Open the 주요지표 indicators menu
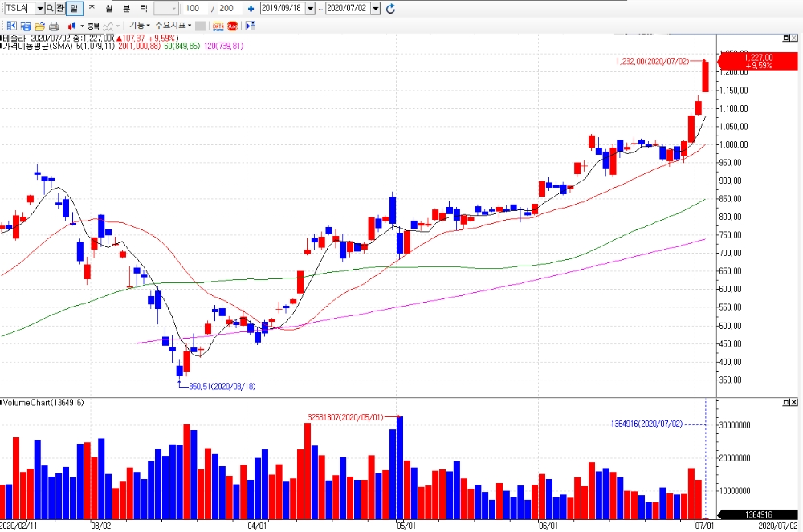 (x=173, y=26)
